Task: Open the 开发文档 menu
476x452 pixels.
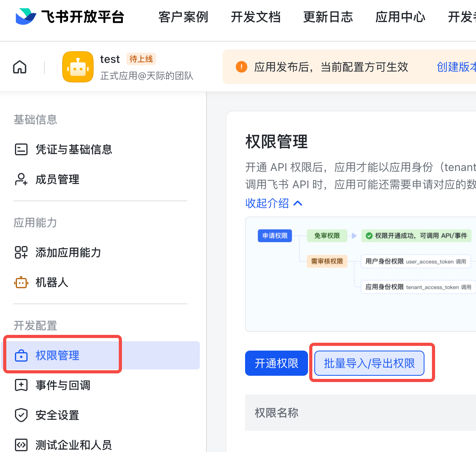Action: pyautogui.click(x=255, y=17)
